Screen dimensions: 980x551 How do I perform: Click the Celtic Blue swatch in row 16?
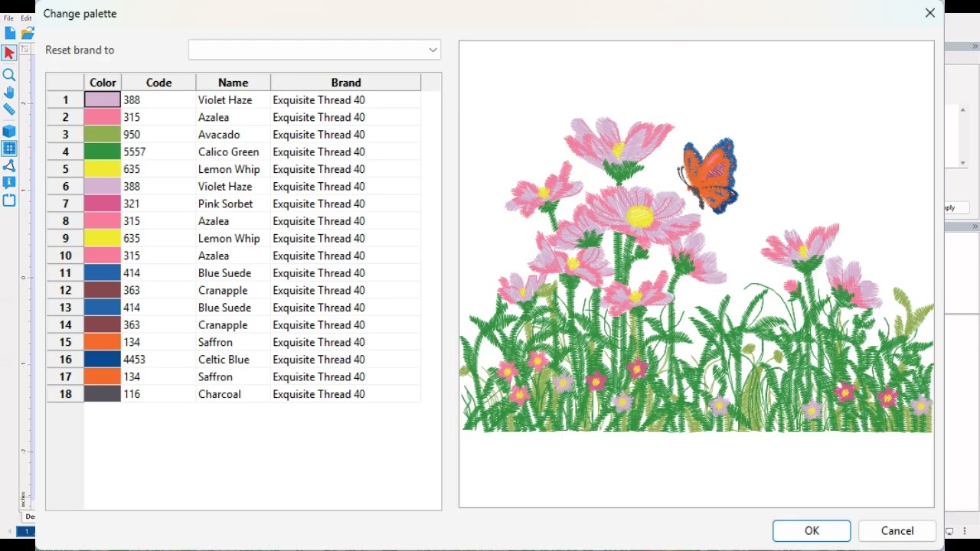point(103,360)
